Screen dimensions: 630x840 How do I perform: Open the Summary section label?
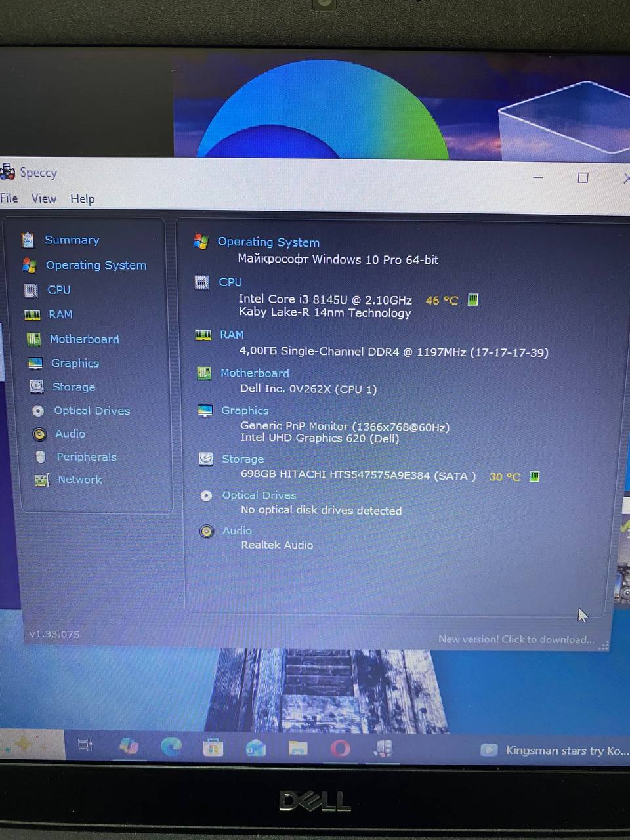(72, 240)
